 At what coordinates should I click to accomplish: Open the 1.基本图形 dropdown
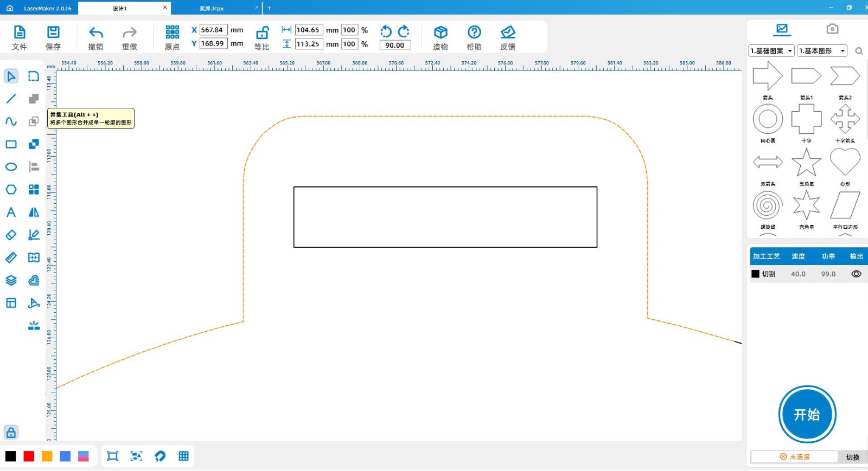point(822,51)
